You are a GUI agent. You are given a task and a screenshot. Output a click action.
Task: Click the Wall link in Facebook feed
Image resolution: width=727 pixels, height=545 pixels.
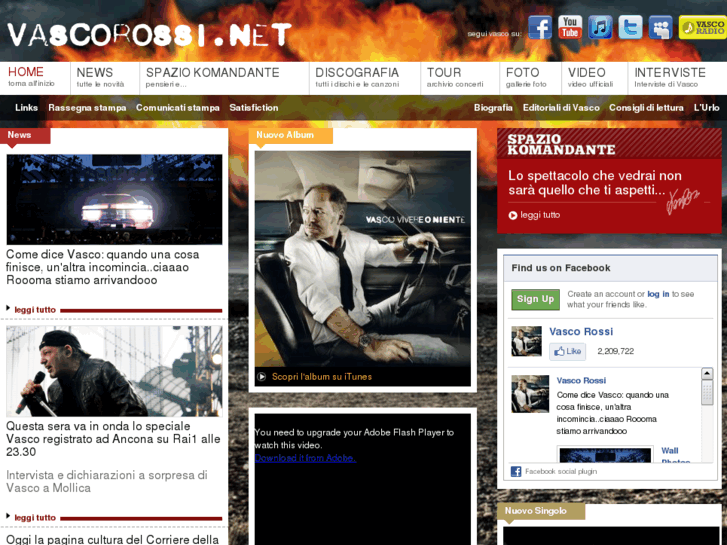[x=670, y=451]
